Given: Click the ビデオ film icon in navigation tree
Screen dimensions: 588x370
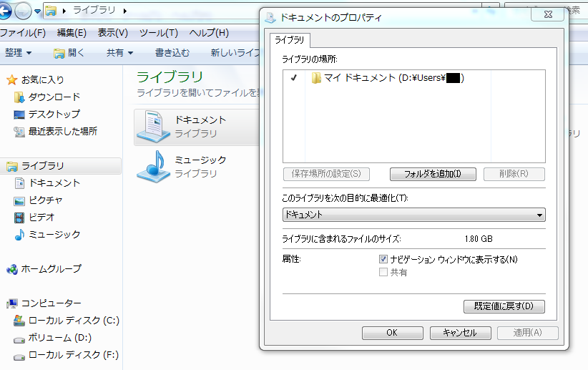Looking at the screenshot, I should pyautogui.click(x=19, y=218).
